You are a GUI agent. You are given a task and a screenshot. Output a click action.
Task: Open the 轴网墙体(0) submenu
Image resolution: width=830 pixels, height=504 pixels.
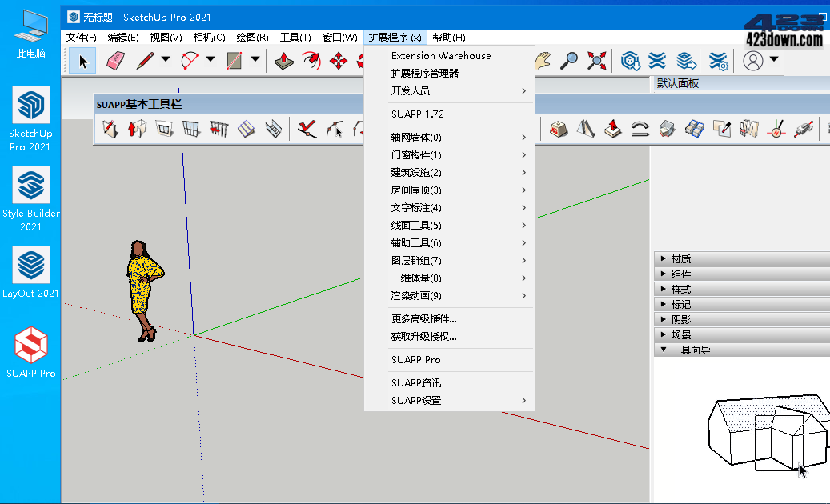[449, 138]
